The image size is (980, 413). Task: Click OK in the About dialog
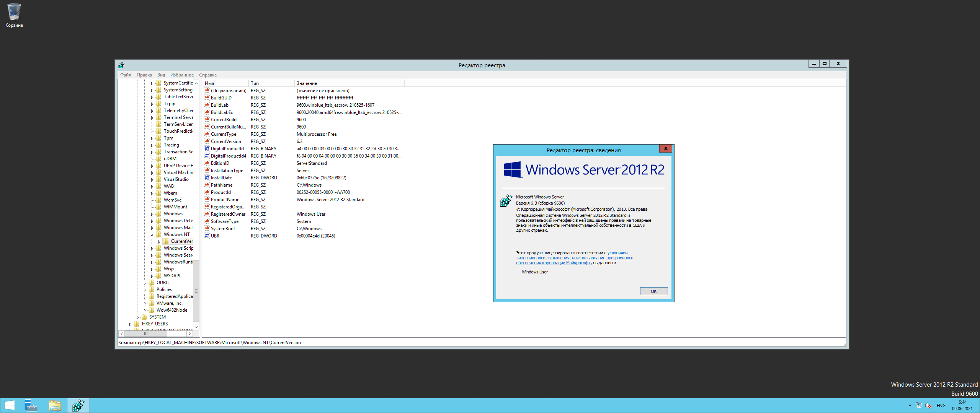coord(653,291)
